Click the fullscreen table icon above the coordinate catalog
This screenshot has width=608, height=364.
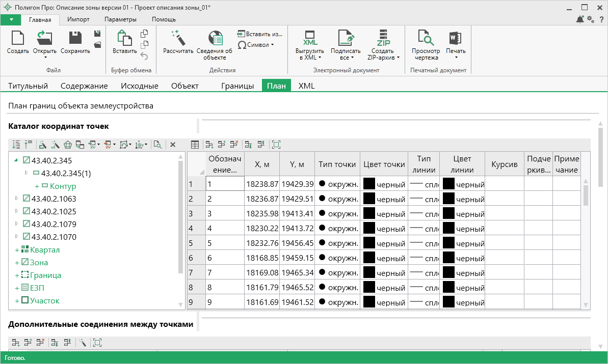[276, 145]
